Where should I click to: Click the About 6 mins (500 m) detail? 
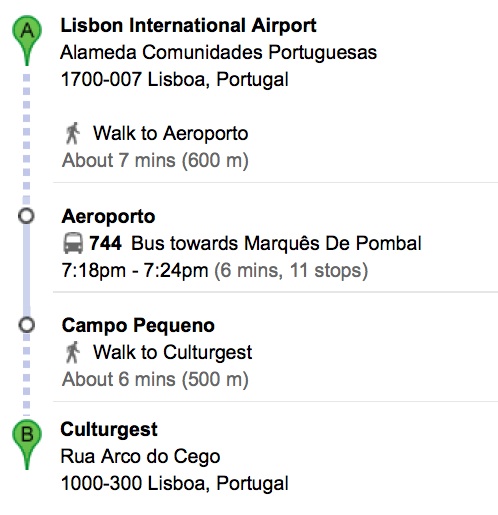[155, 379]
